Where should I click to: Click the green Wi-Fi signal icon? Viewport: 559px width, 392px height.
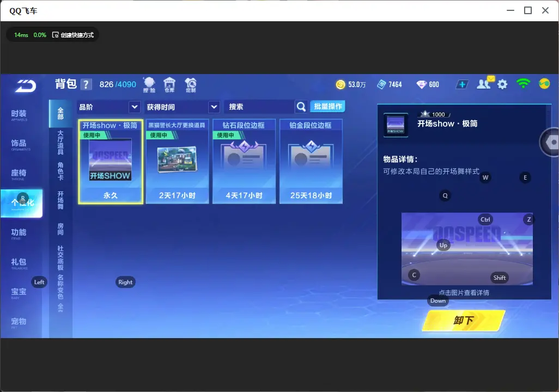[523, 83]
